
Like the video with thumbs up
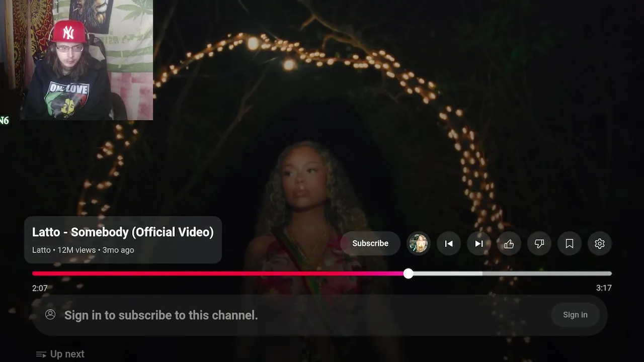point(509,243)
